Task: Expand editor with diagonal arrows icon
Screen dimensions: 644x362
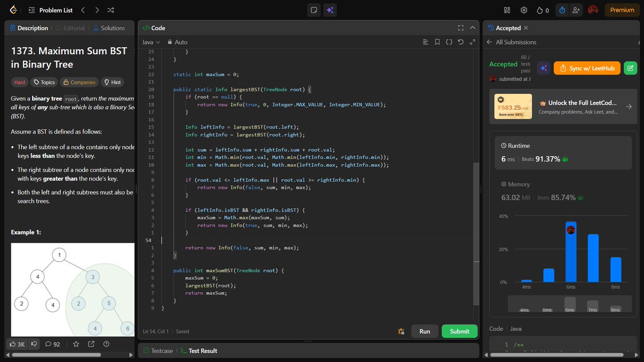Action: click(473, 42)
